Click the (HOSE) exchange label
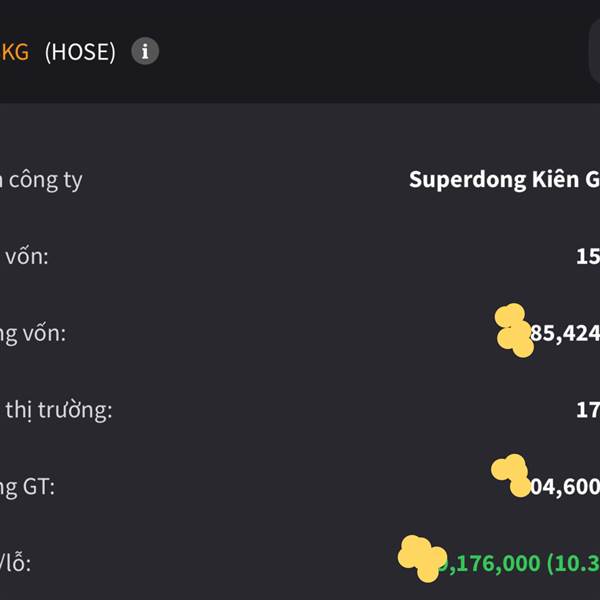600x600 pixels. (80, 52)
